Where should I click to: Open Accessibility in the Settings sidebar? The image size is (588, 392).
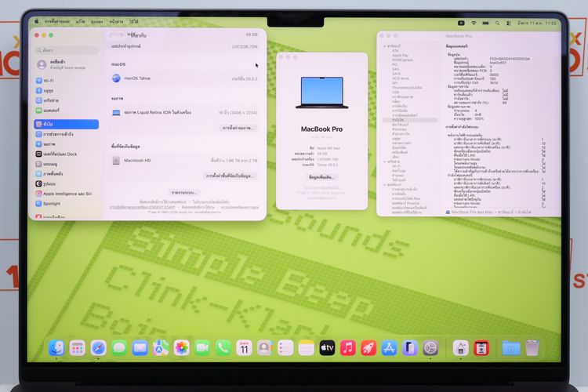pos(67,134)
